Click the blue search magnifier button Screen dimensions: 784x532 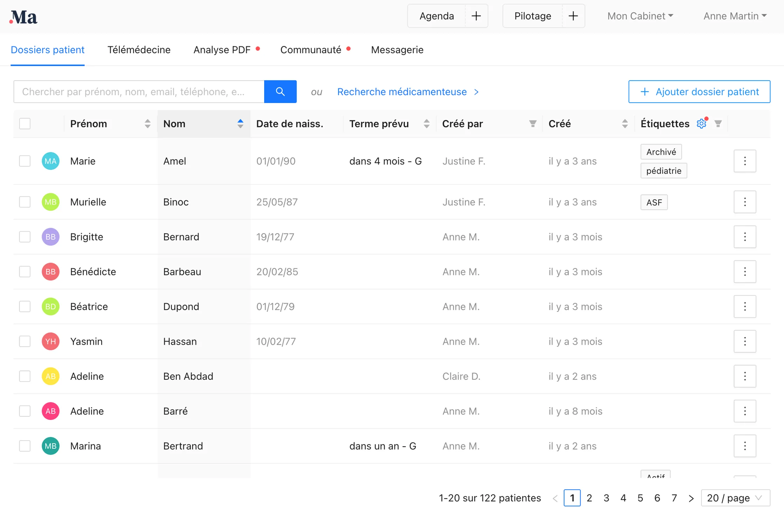coord(280,92)
